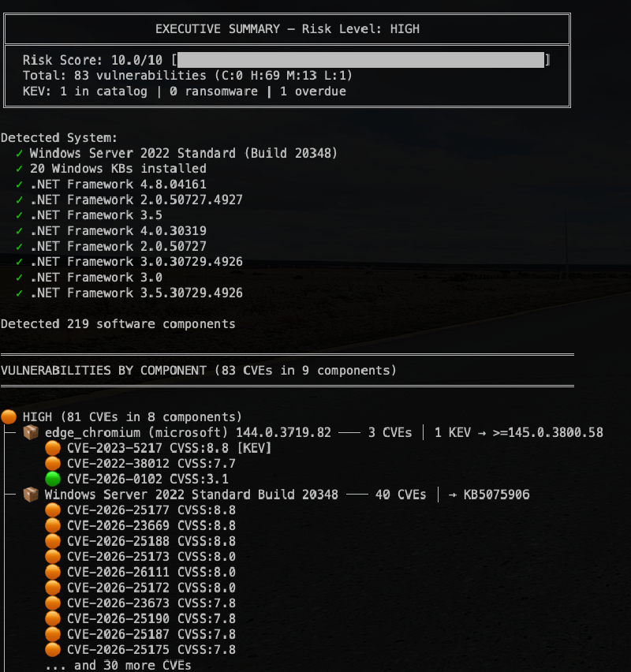This screenshot has height=672, width=631.
Task: Click the CVE-2026-26111 CVSS:8.0 text
Action: [x=151, y=572]
